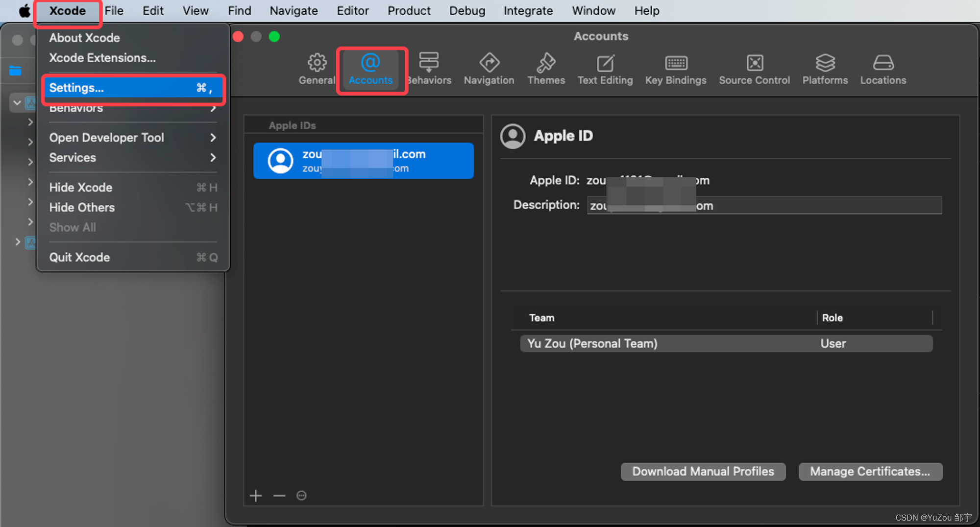Click Download Manual Profiles button
980x527 pixels.
[703, 471]
